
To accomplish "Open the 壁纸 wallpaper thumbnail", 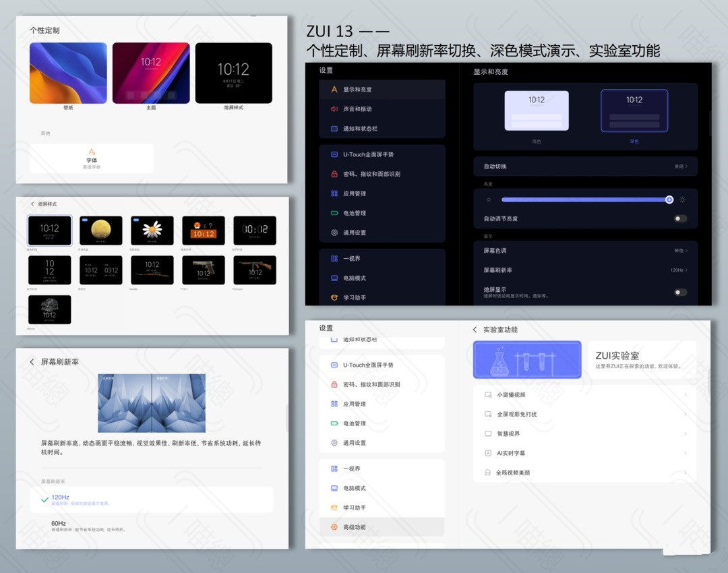I will pyautogui.click(x=68, y=73).
